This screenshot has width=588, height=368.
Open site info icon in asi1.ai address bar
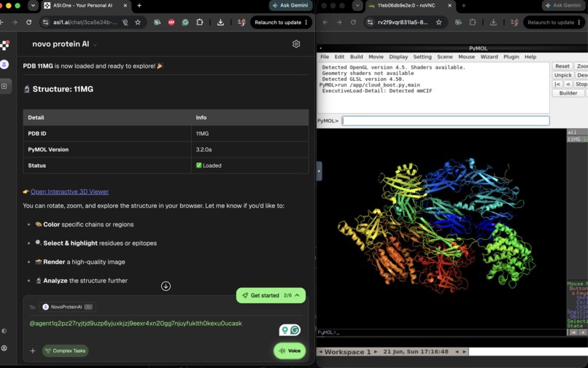click(x=46, y=23)
